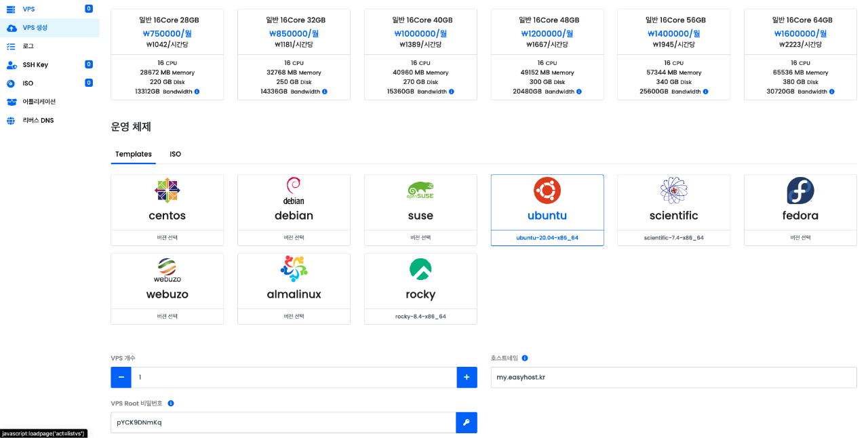Viewport: 868px width, 438px height.
Task: Open the scientific-7.4-x86_64 version dropdown
Action: [x=674, y=238]
